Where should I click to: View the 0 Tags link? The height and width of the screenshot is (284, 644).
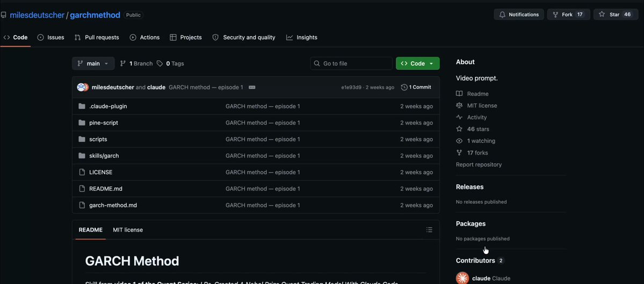170,63
